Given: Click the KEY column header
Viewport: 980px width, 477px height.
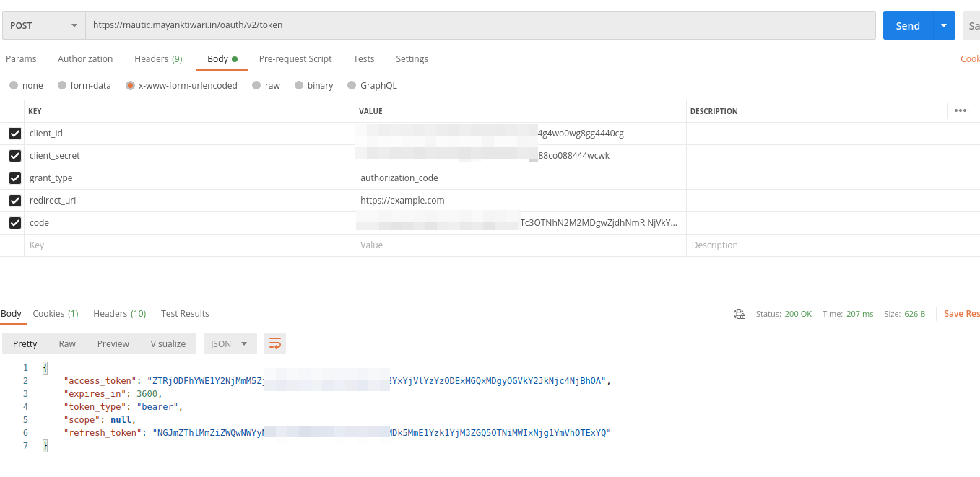Looking at the screenshot, I should [x=35, y=111].
